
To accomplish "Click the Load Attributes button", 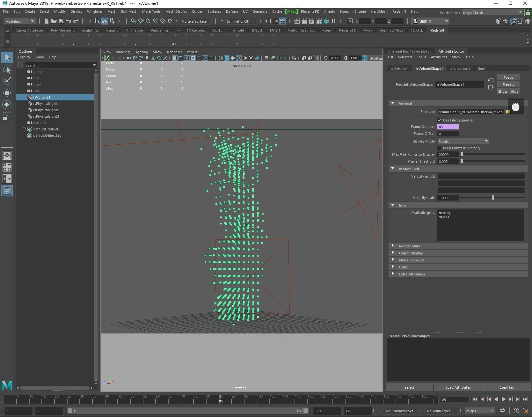I will 458,387.
